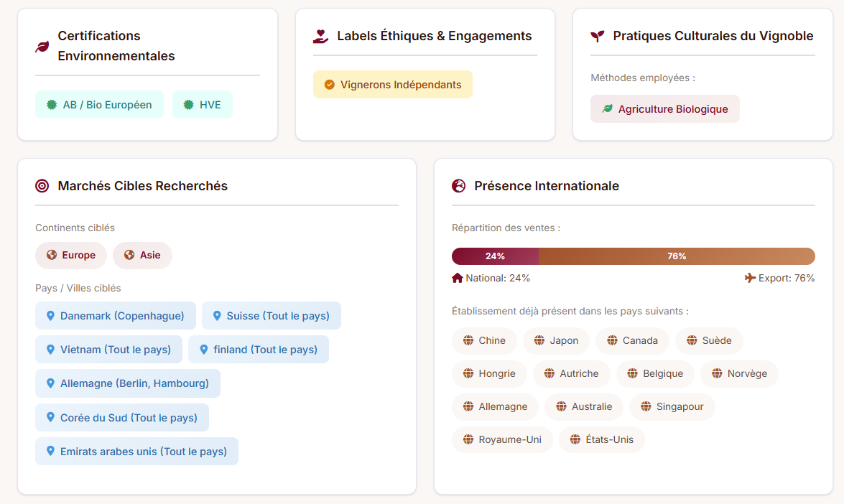Image resolution: width=844 pixels, height=504 pixels.
Task: Click the house icon next to National
Action: 458,278
